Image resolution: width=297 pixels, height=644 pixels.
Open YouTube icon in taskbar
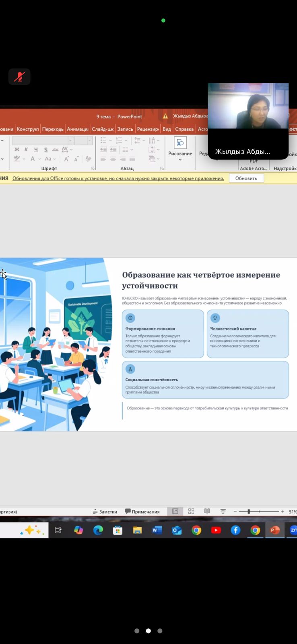(x=216, y=530)
